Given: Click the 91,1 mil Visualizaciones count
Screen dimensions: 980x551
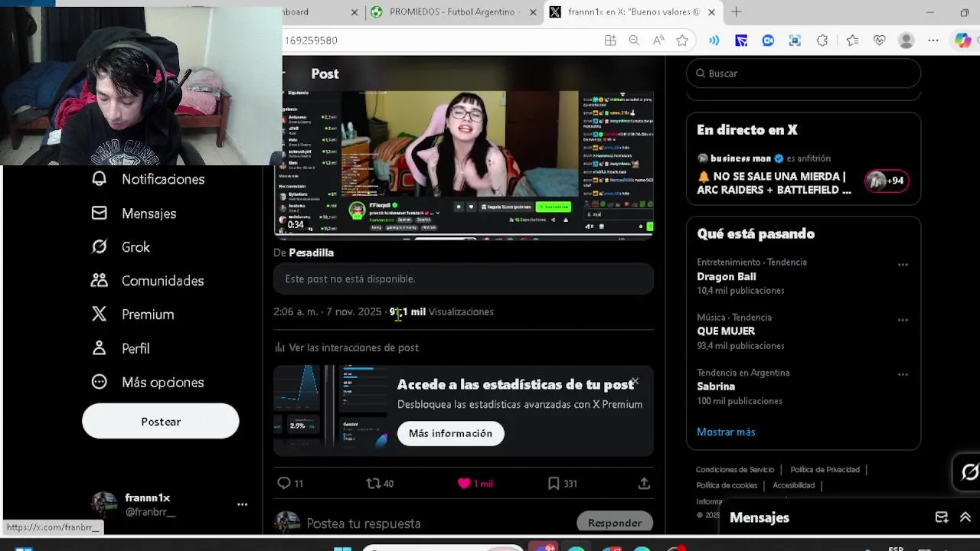Looking at the screenshot, I should pos(441,311).
